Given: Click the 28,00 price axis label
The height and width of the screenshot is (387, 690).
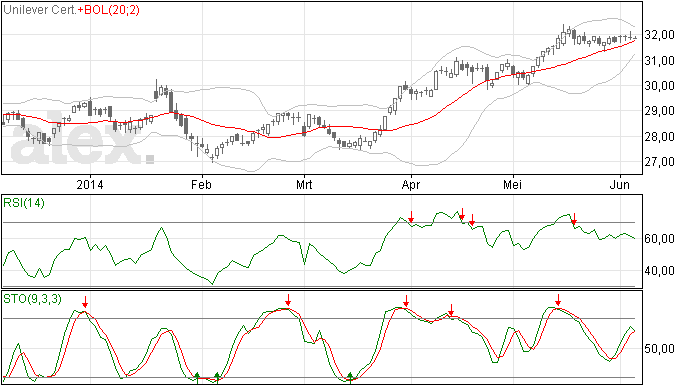Looking at the screenshot, I should click(659, 137).
